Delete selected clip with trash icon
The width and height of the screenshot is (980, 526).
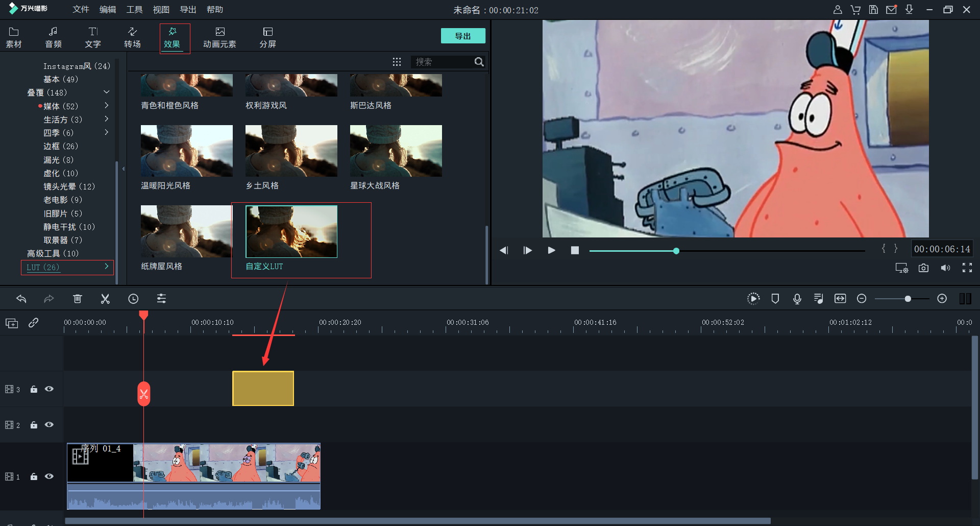click(x=77, y=299)
